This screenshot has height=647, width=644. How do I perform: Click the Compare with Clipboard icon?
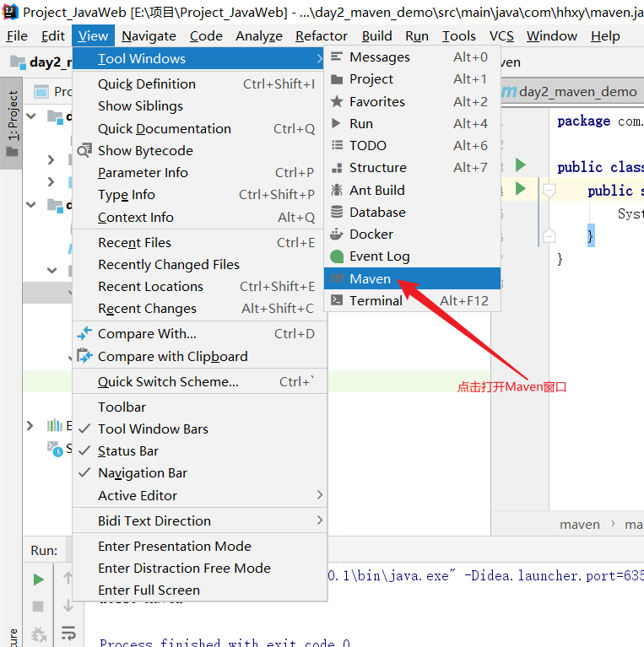click(84, 356)
